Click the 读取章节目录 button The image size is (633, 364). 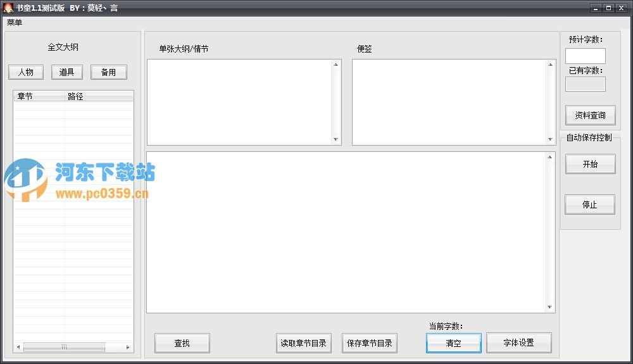[304, 343]
